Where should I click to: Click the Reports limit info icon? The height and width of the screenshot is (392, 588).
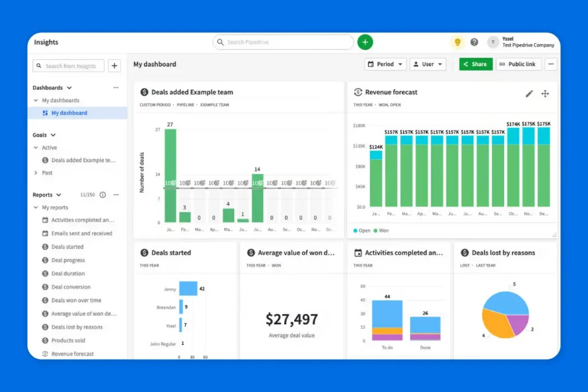[x=102, y=195]
